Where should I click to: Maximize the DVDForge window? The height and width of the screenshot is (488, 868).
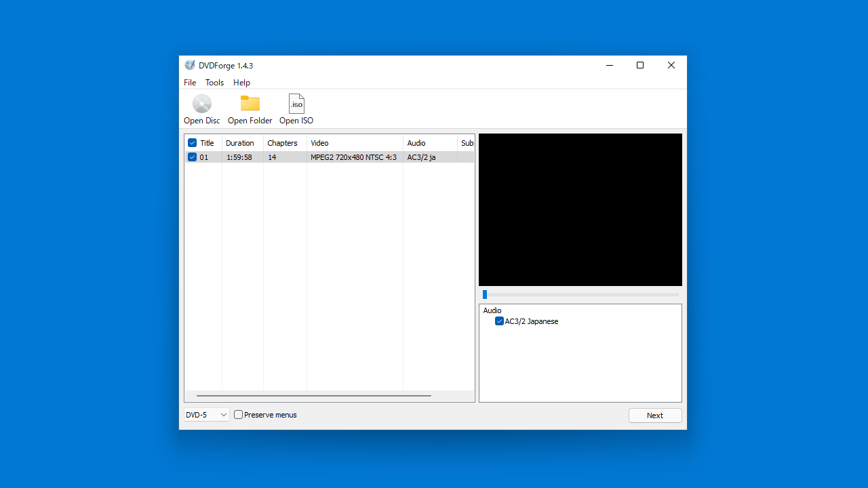[x=640, y=65]
